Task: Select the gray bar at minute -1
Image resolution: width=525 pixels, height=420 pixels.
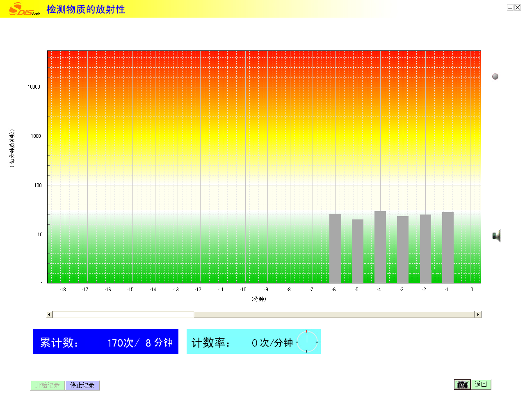Action: 448,247
